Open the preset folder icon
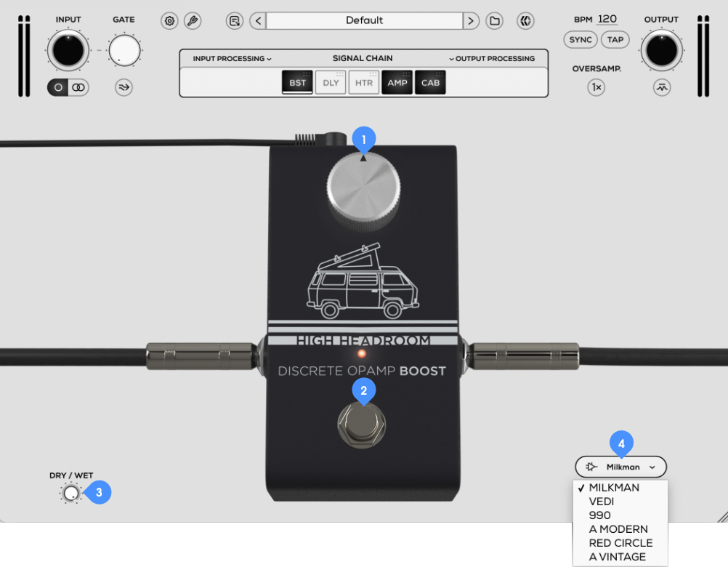 (x=495, y=21)
